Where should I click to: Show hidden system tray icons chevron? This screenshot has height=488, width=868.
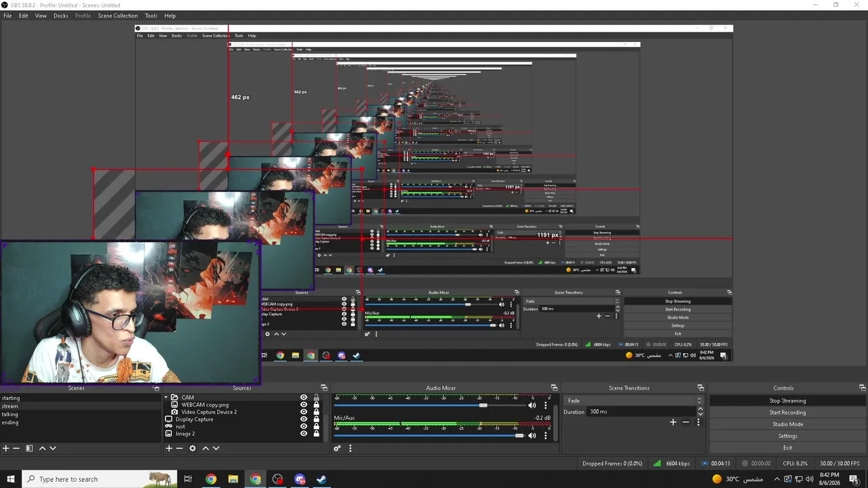click(x=777, y=479)
